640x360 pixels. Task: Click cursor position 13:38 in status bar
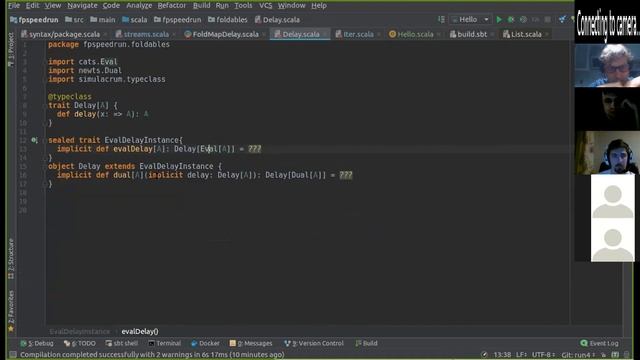(x=502, y=355)
